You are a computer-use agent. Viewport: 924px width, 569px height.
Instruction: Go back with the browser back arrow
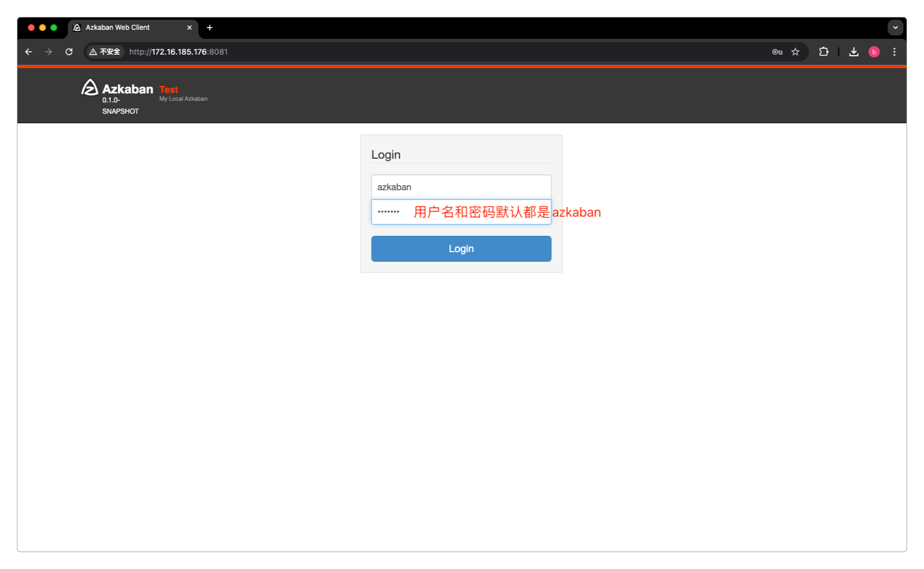(x=29, y=52)
